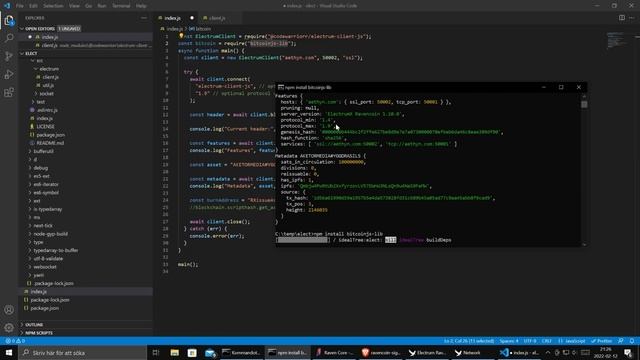Collapse the electrum folder

tap(36, 69)
